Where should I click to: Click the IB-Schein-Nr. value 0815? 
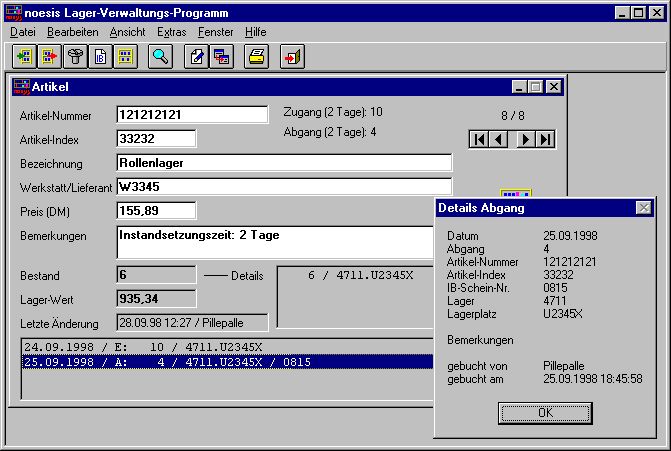(x=555, y=288)
